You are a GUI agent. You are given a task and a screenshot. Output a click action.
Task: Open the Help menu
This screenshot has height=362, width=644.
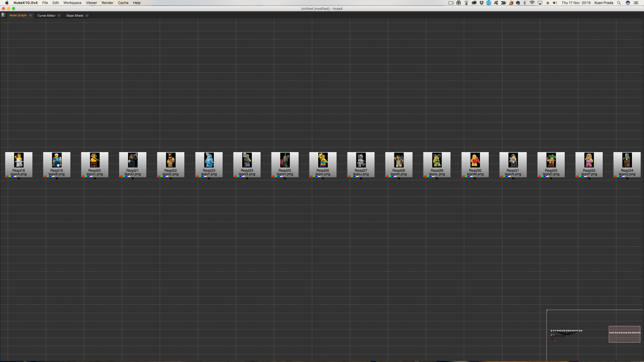[137, 3]
